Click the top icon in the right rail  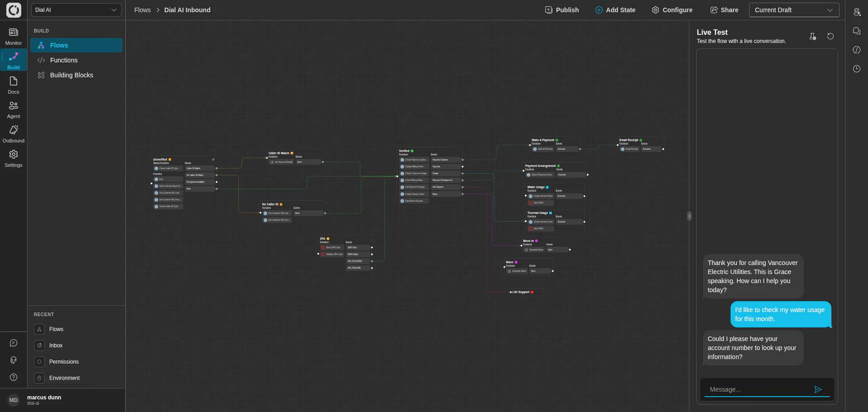[857, 12]
